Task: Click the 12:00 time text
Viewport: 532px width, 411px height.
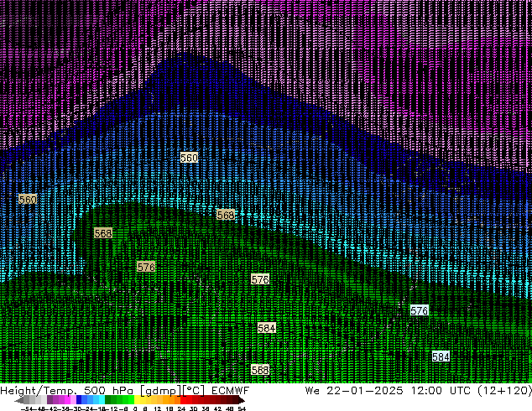Action: tap(426, 391)
